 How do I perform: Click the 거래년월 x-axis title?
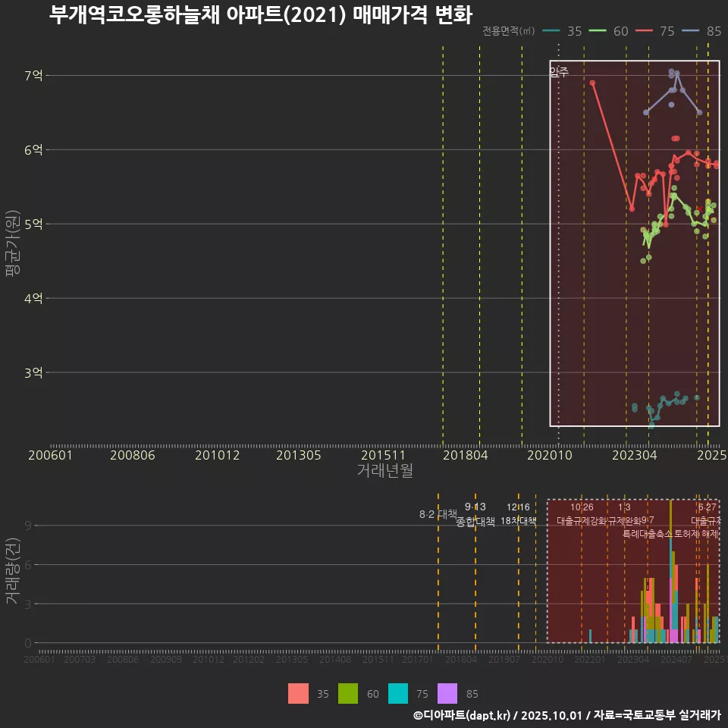pos(384,471)
